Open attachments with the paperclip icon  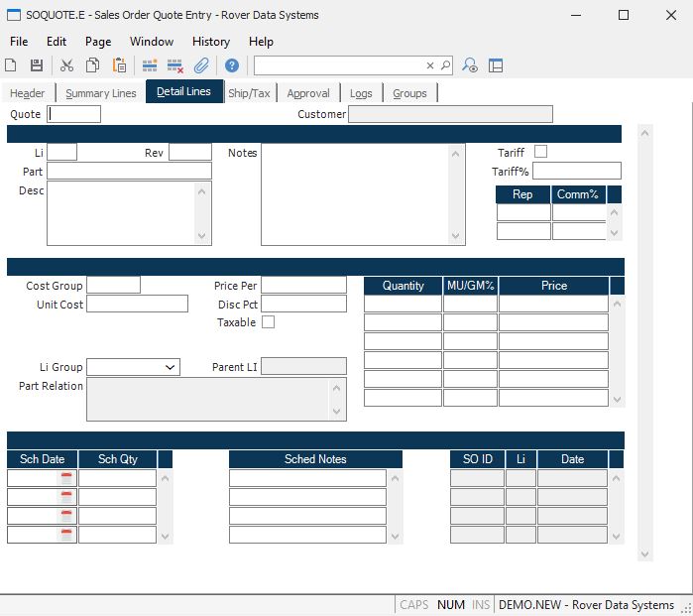point(201,65)
